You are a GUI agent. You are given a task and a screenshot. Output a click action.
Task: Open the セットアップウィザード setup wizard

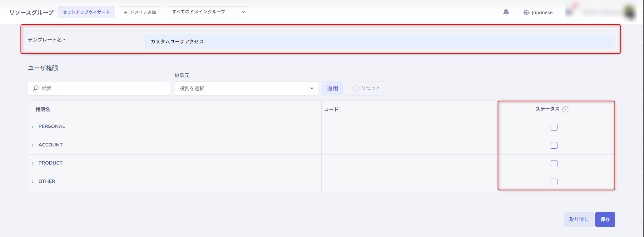pyautogui.click(x=86, y=12)
